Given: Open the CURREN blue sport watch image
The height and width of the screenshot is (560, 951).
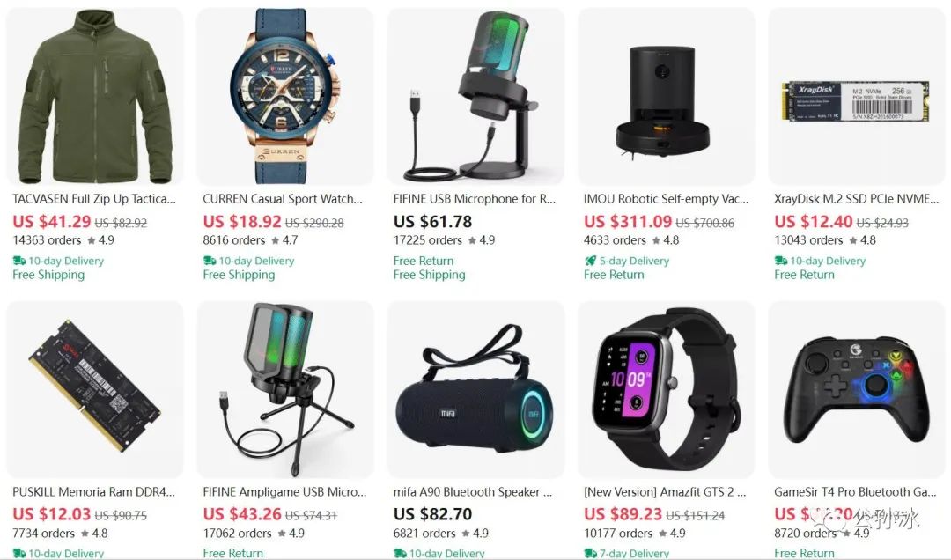Looking at the screenshot, I should [285, 97].
